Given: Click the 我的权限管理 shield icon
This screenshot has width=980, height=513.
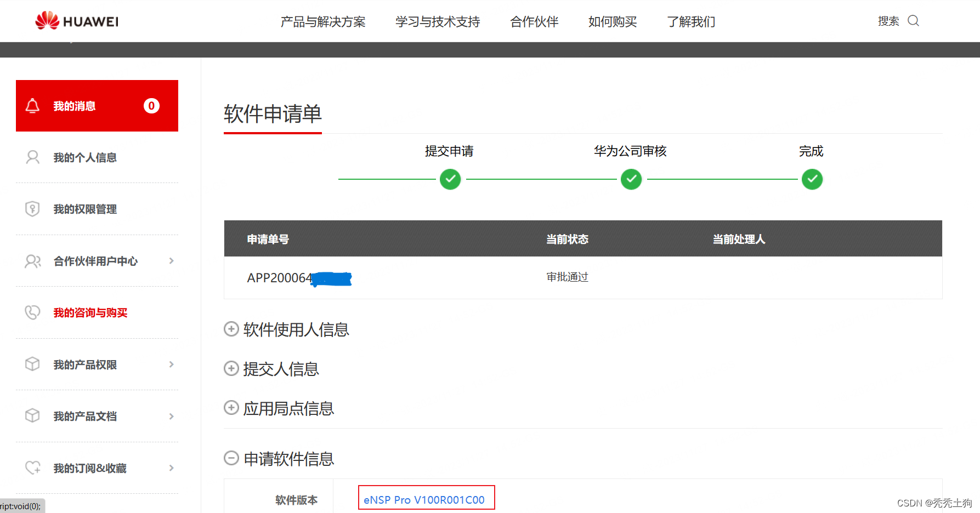Looking at the screenshot, I should click(x=33, y=209).
